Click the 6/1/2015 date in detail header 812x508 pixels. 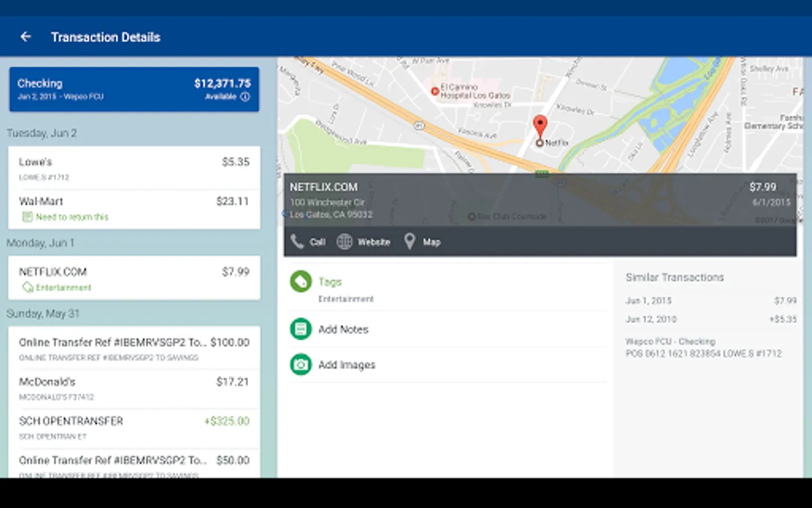[x=771, y=202]
